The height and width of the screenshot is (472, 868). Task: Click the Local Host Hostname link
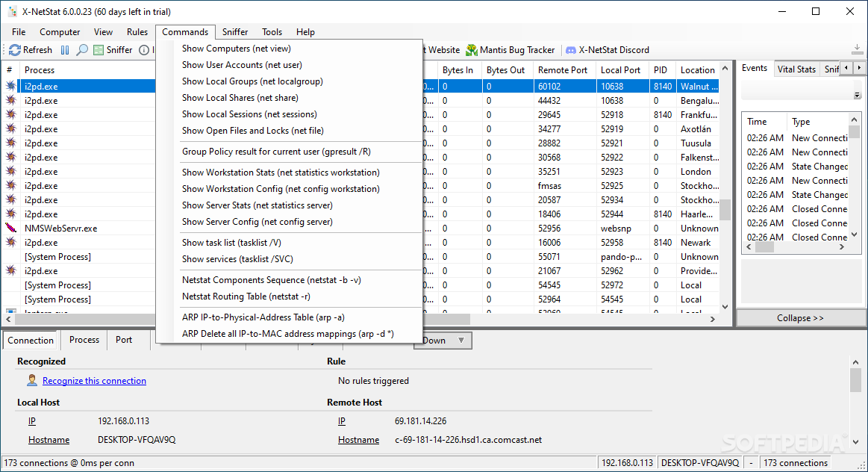(x=49, y=440)
